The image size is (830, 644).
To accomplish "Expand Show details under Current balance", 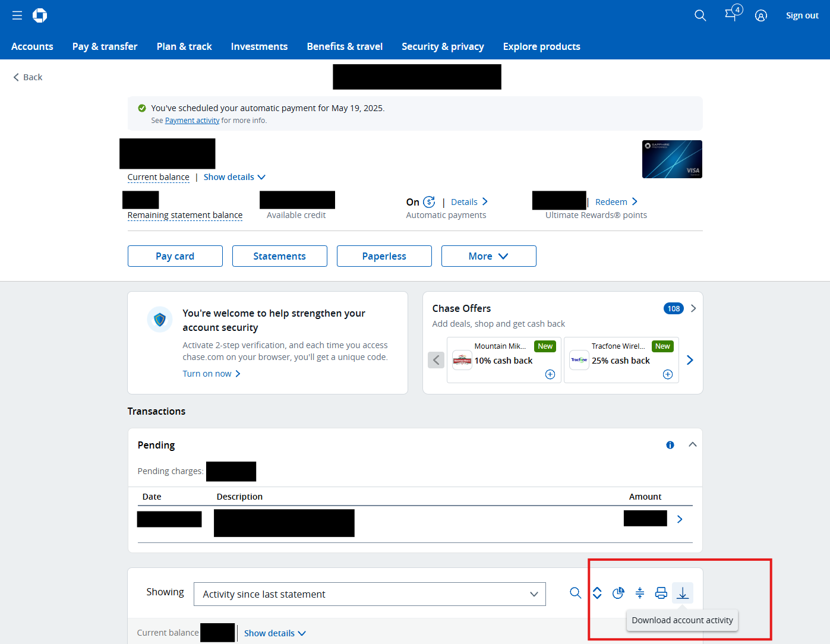I will (234, 177).
